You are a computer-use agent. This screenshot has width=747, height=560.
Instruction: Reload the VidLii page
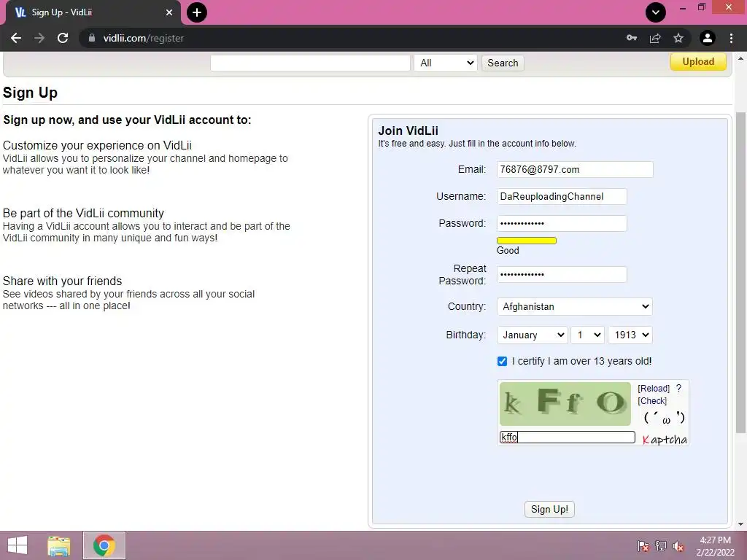tap(63, 38)
